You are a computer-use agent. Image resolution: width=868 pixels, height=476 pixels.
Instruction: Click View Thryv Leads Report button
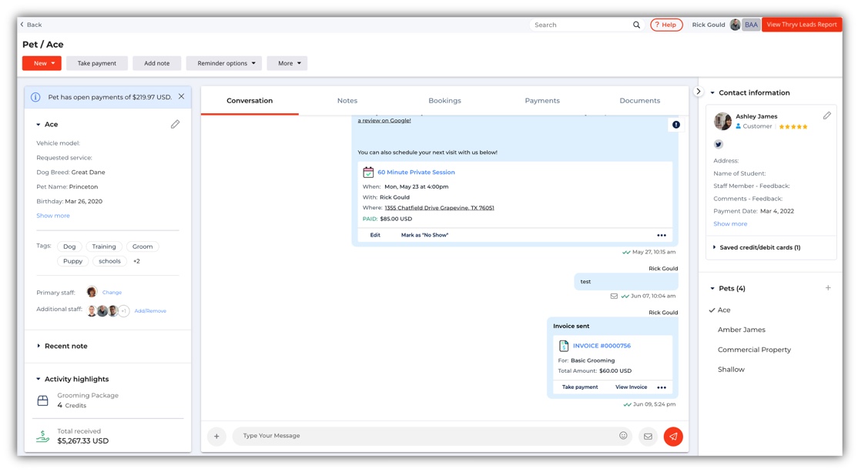(x=802, y=25)
